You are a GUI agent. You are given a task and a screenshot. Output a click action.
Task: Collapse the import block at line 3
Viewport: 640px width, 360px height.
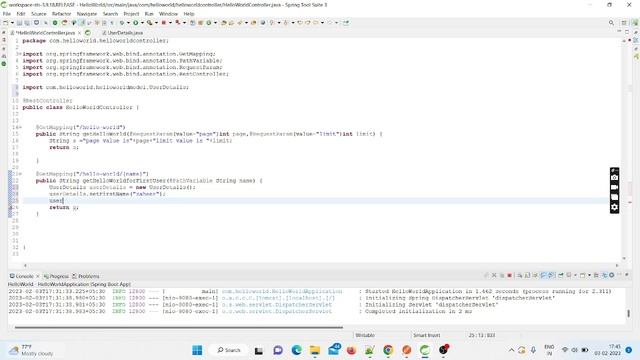point(19,54)
